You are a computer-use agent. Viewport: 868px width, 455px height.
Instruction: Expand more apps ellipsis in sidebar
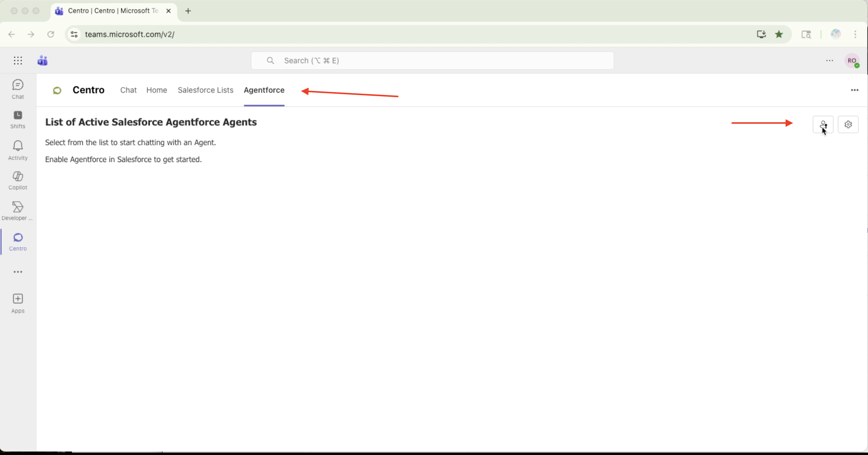pyautogui.click(x=18, y=272)
